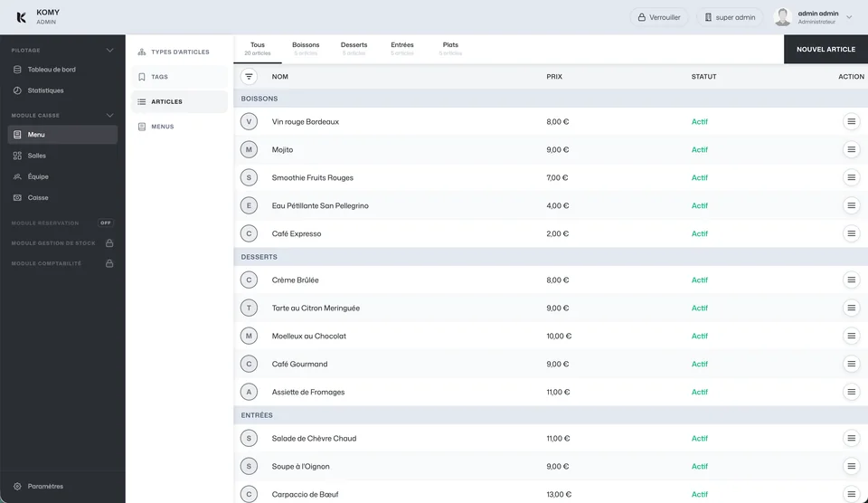Click the Verrouiller button

(659, 17)
